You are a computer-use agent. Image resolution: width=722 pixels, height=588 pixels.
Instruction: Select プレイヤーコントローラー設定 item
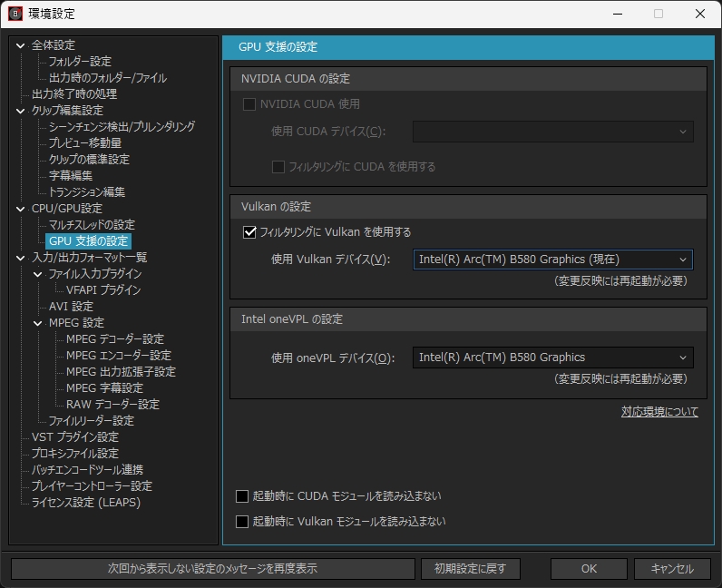pyautogui.click(x=92, y=486)
